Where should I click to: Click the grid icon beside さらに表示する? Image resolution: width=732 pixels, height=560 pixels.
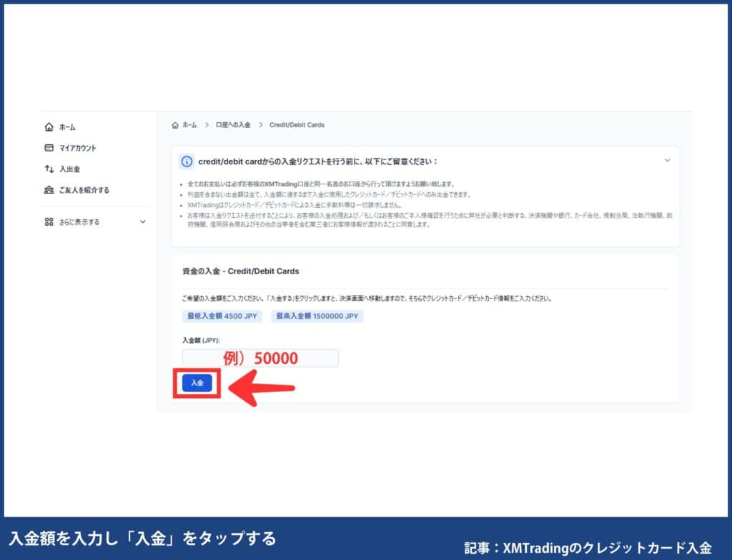[50, 221]
